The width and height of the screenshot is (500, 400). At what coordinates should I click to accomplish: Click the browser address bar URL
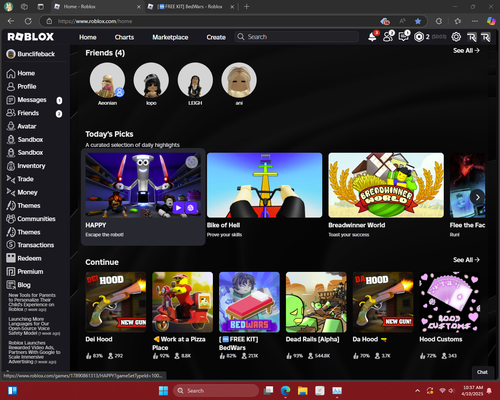pyautogui.click(x=95, y=21)
